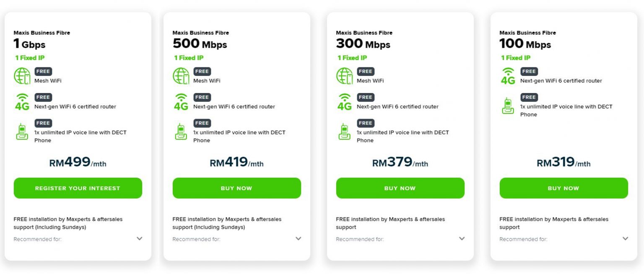Screen dimensions: 644x274
Task: Click the DECT phone icon on 500 Mbps plan
Action: click(181, 132)
